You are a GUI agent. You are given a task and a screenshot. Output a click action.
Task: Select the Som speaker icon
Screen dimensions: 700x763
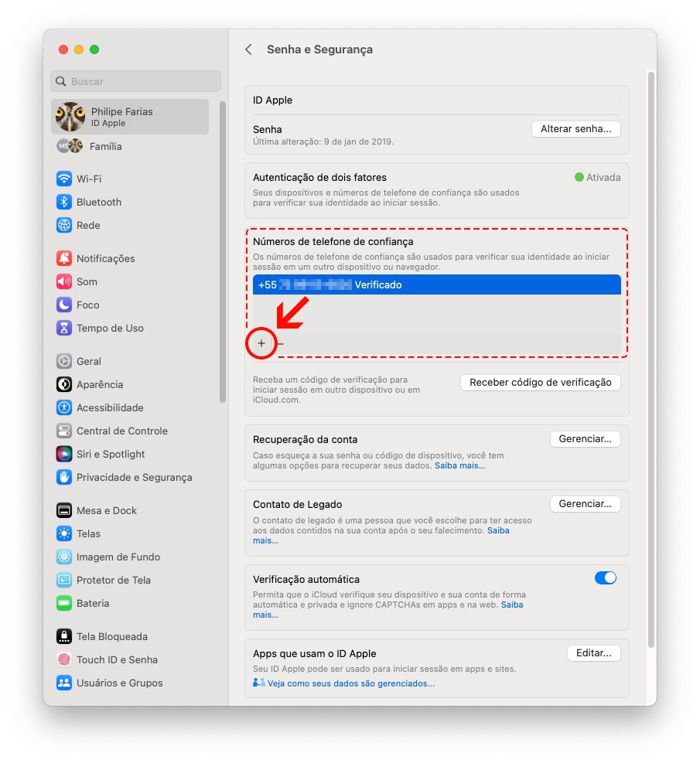63,281
